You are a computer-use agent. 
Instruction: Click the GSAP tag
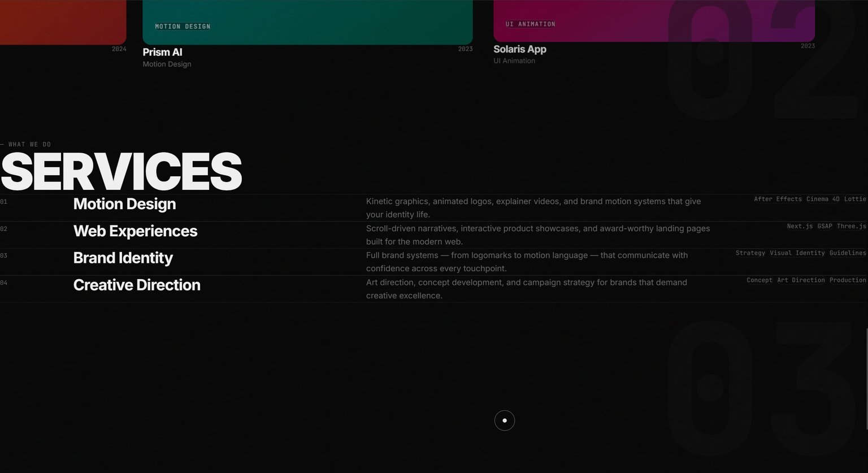pos(825,227)
